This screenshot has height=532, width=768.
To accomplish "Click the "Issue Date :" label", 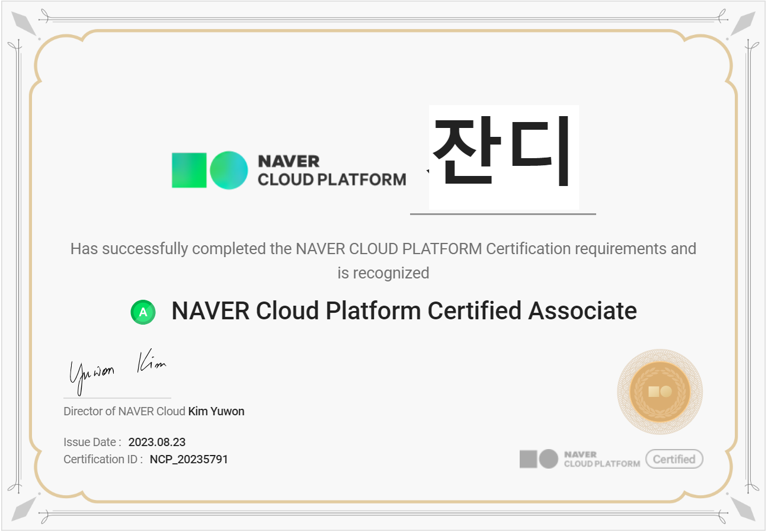I will [x=92, y=442].
